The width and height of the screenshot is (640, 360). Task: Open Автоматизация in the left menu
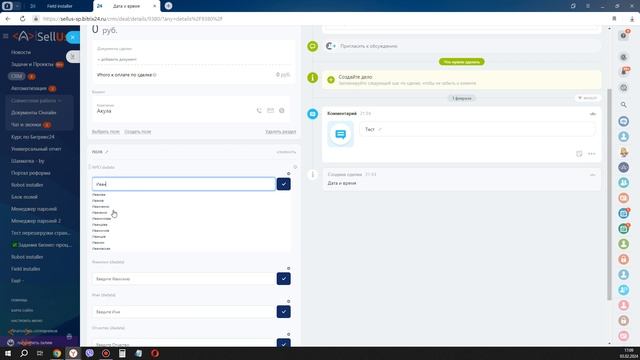point(29,89)
